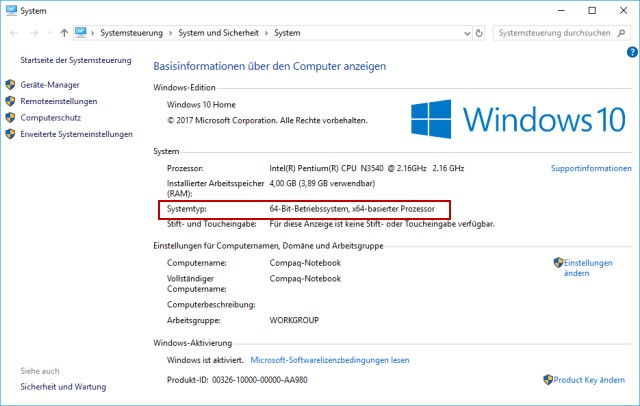
Task: Click processor value Intel(R) Pentium(R) CPU N3540
Action: click(x=367, y=168)
